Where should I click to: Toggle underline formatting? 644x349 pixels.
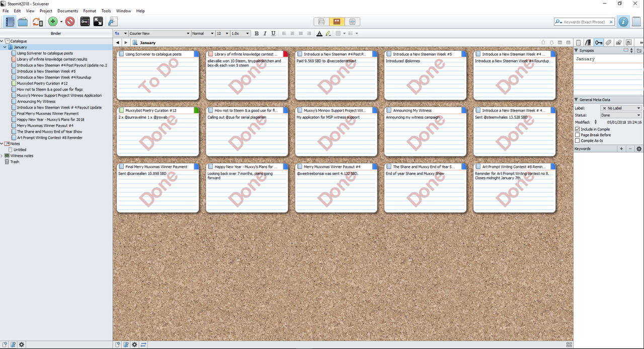coord(273,34)
